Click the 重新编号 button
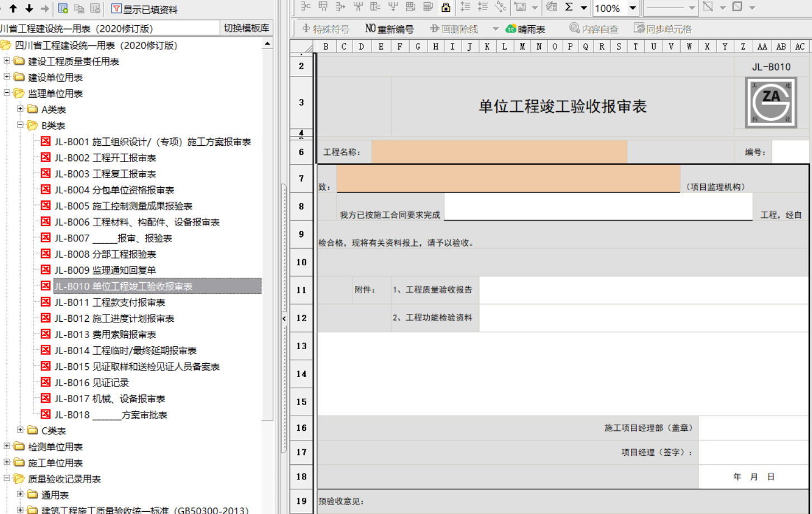 pyautogui.click(x=390, y=28)
